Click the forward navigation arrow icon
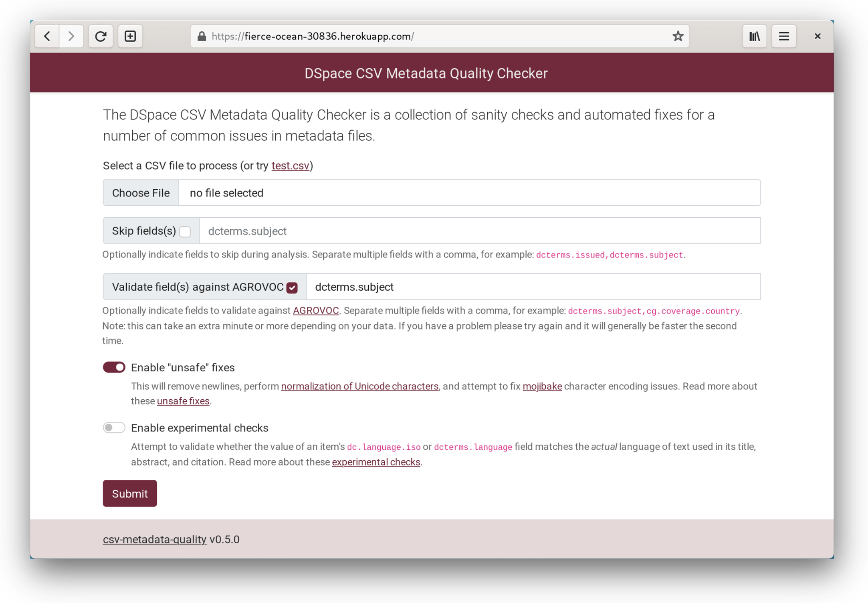 click(x=72, y=36)
